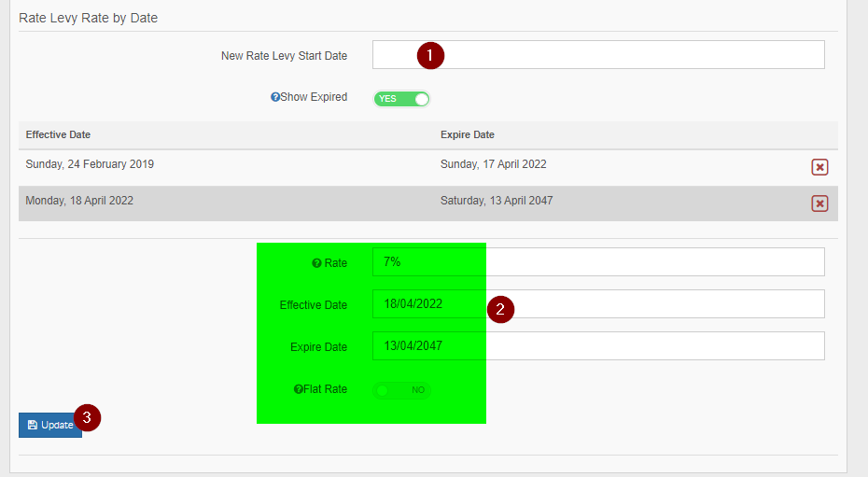Viewport: 868px width, 477px height.
Task: Select the Sunday, 24 February 2019 row
Action: pos(427,167)
